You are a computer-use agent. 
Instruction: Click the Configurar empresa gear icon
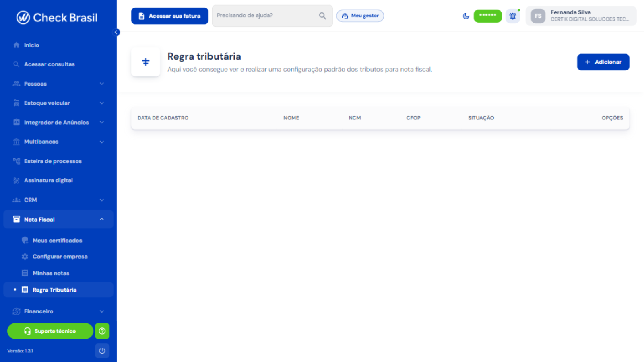coord(25,257)
